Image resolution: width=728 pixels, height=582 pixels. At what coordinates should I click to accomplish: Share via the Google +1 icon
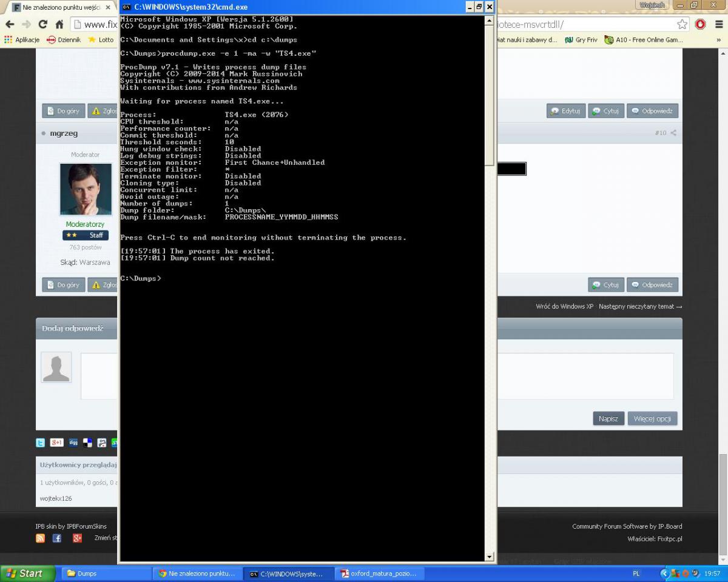coord(56,443)
